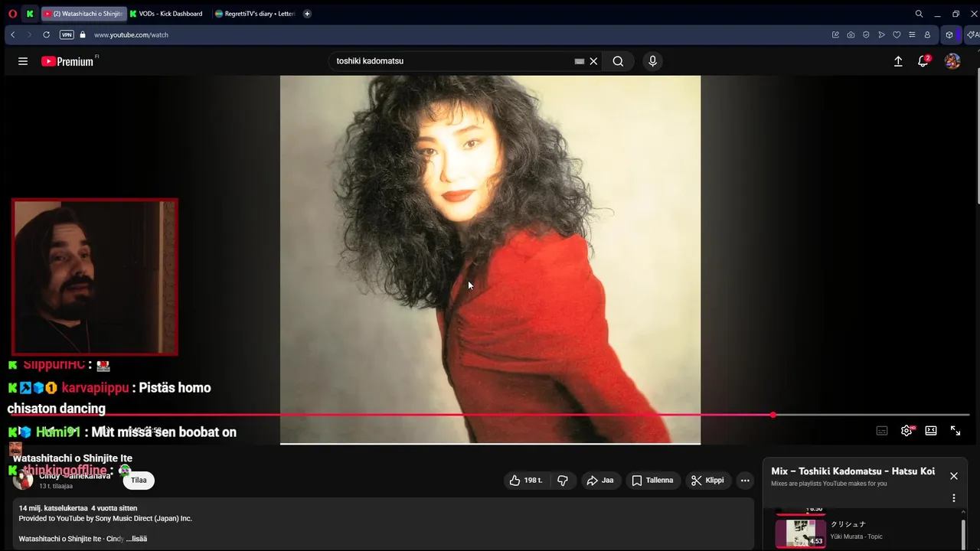The height and width of the screenshot is (551, 980).
Task: Dislike the video
Action: point(563,481)
